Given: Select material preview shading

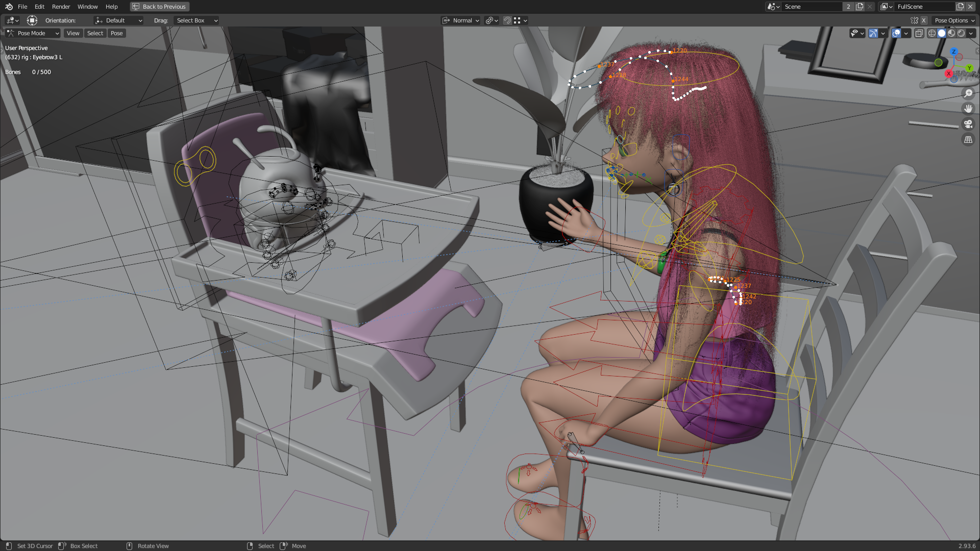Looking at the screenshot, I should tap(951, 33).
